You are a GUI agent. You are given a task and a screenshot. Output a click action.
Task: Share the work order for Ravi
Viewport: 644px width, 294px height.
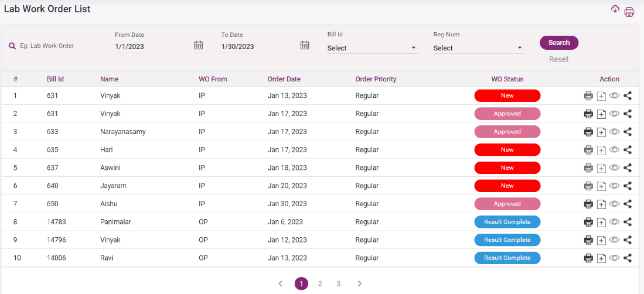[x=627, y=258]
